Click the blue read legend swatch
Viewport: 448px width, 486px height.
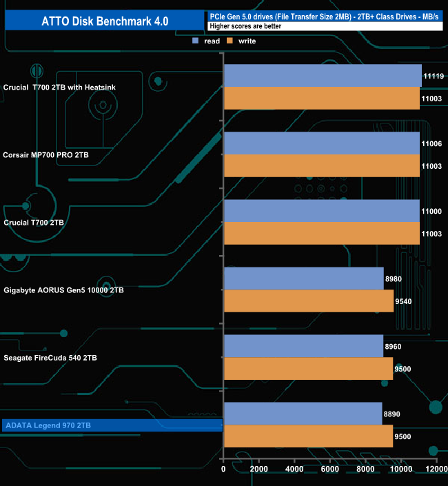195,41
